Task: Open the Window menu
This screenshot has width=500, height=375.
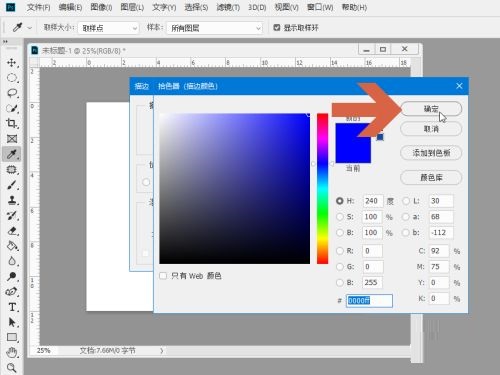Action: tap(320, 7)
